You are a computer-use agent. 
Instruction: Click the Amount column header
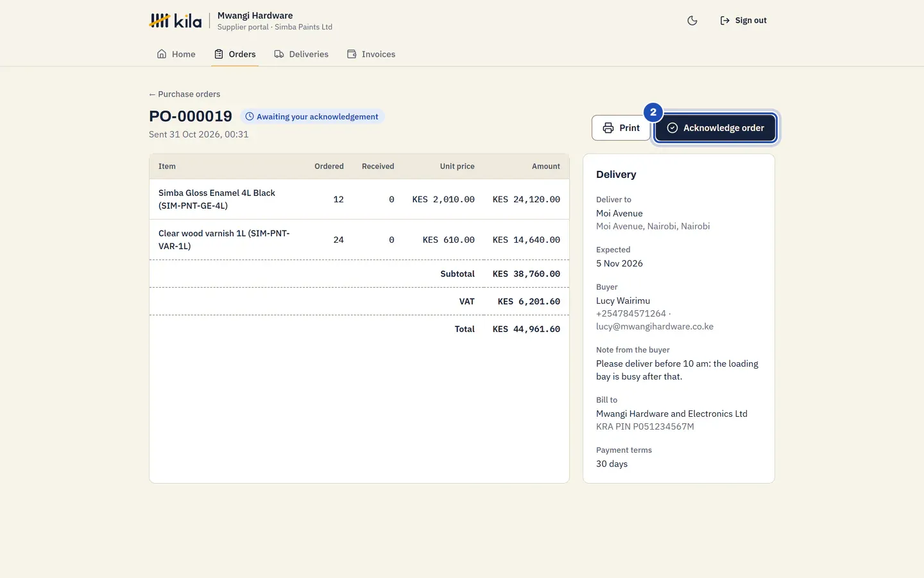point(546,166)
